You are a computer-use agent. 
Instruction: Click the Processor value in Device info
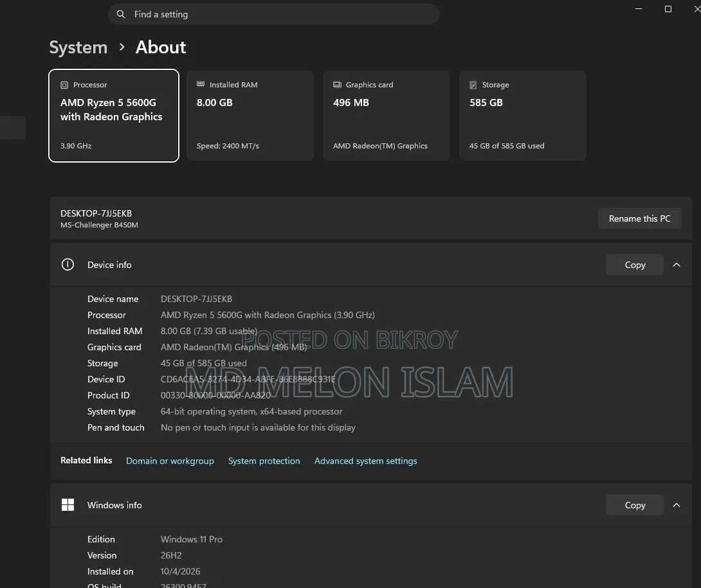click(268, 315)
